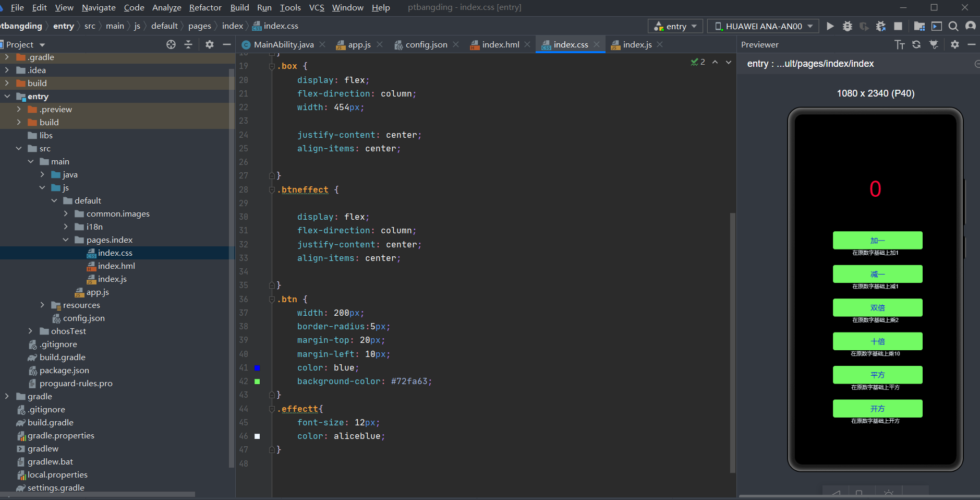980x500 pixels.
Task: Click the Previewer font size icon
Action: 900,44
